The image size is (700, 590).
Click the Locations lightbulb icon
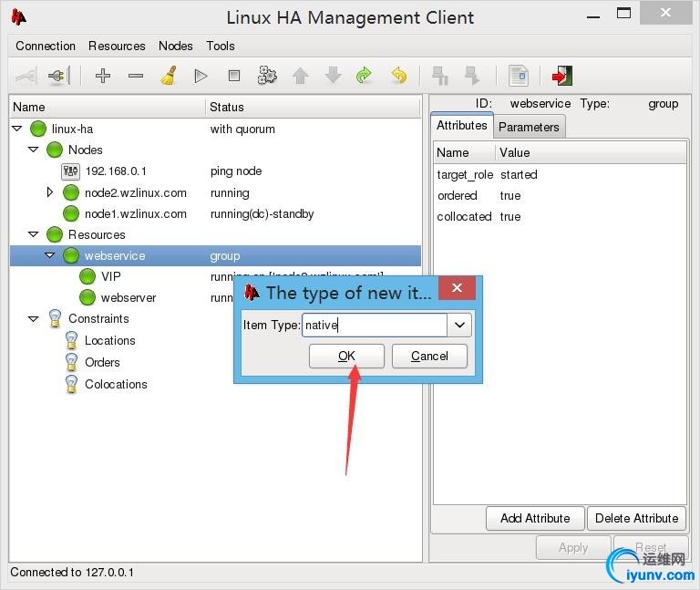(71, 340)
